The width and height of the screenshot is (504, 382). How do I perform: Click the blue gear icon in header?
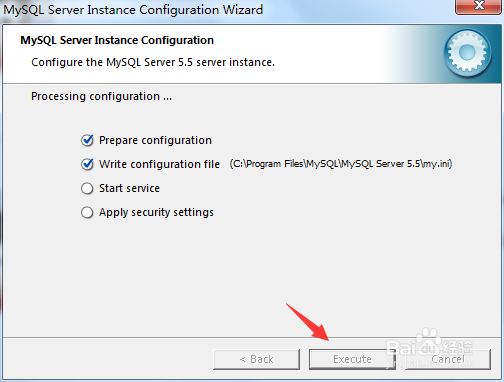pos(467,53)
